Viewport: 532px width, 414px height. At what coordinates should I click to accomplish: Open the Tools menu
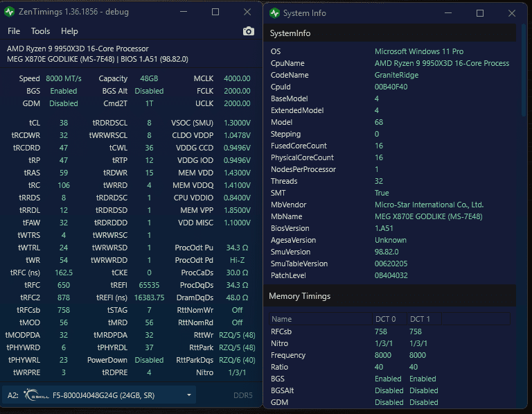coord(40,31)
